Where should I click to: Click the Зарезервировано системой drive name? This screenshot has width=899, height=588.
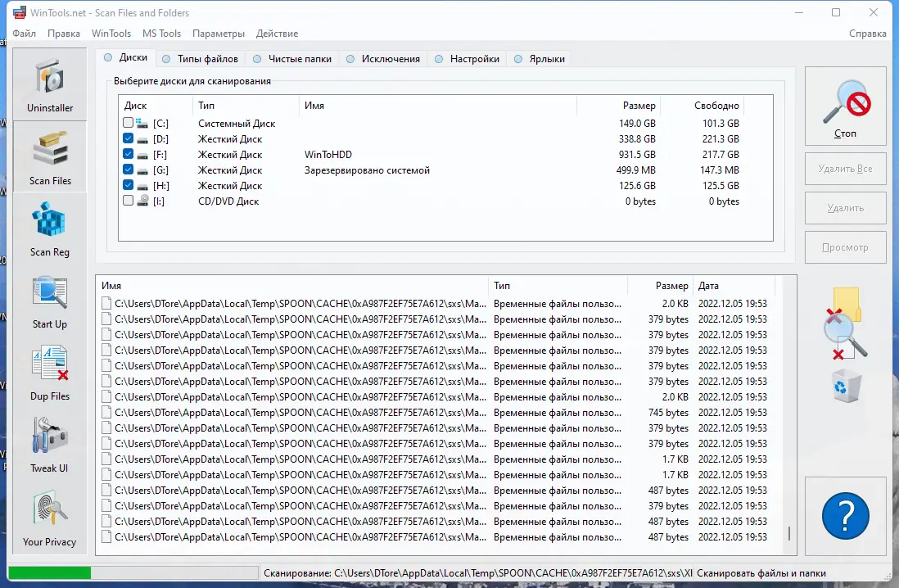[x=367, y=170]
